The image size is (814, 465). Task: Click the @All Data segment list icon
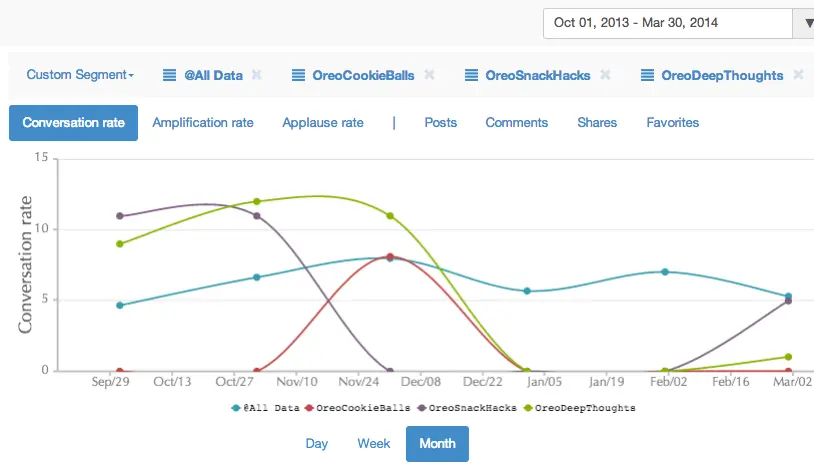point(170,75)
